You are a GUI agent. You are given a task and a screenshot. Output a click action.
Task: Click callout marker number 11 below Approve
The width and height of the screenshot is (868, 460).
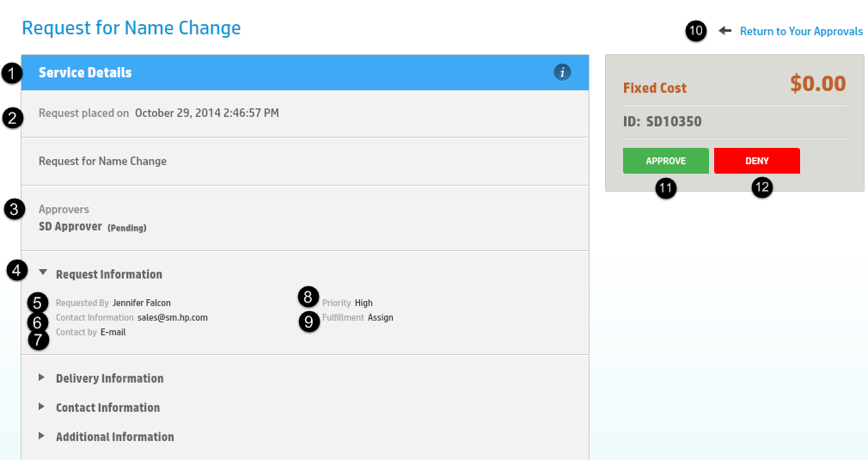point(666,188)
